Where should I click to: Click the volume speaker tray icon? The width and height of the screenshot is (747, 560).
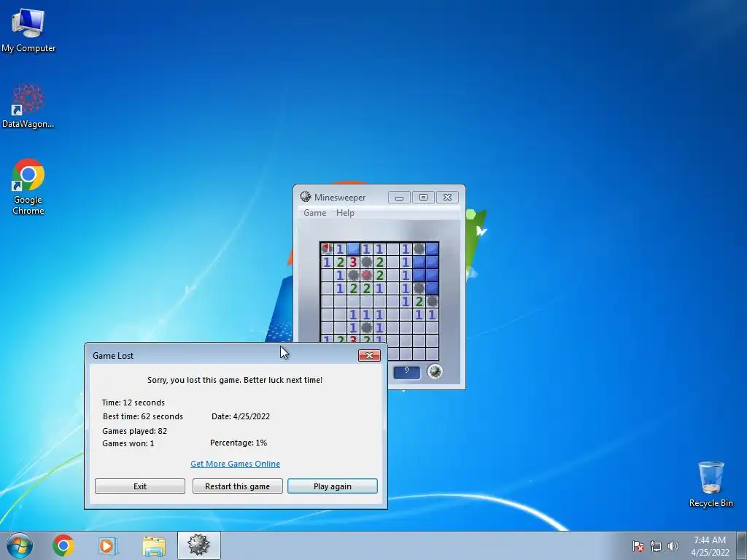pos(673,546)
